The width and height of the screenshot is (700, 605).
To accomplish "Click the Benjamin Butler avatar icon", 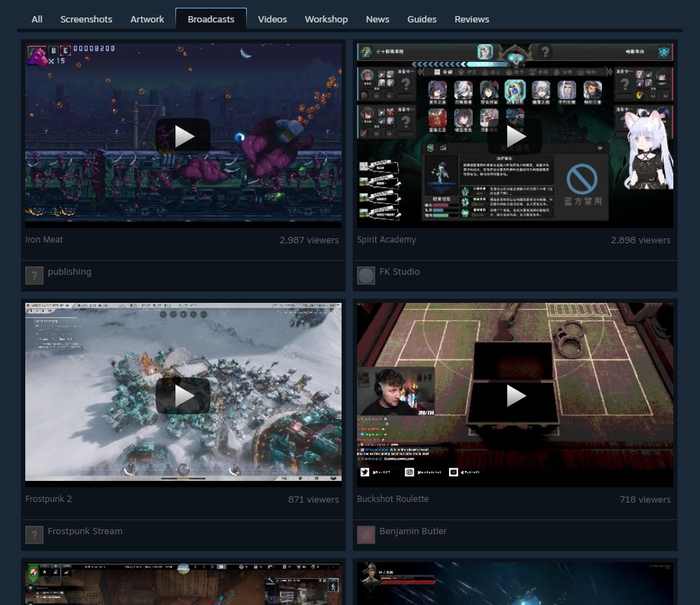I will [x=366, y=535].
